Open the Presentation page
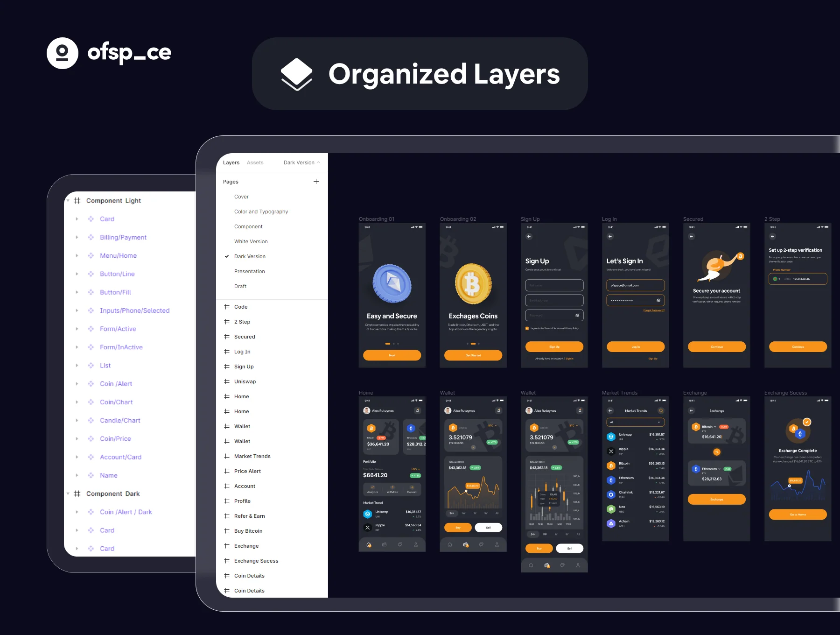This screenshot has height=635, width=840. pyautogui.click(x=249, y=271)
